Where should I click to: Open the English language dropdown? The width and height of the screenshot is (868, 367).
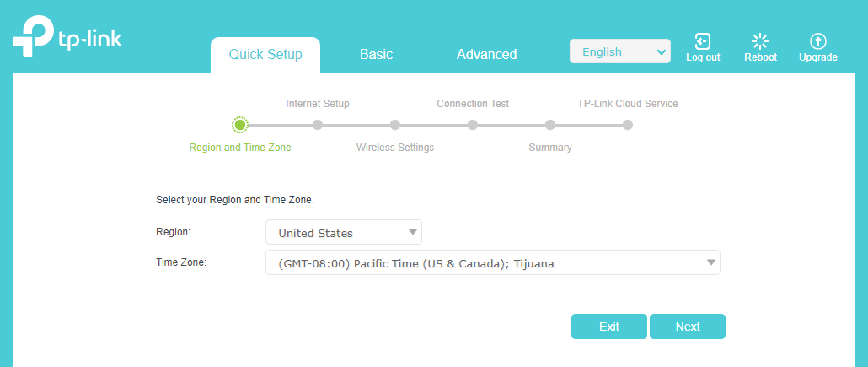pos(620,51)
